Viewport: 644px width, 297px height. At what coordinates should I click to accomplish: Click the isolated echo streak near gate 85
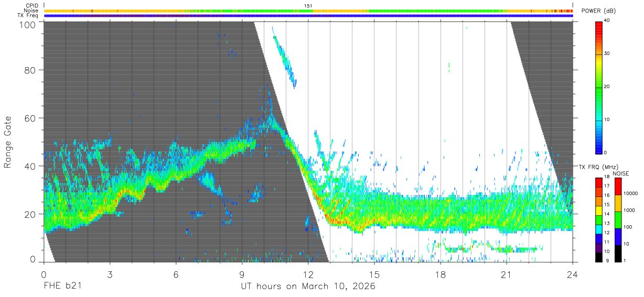pos(284,58)
